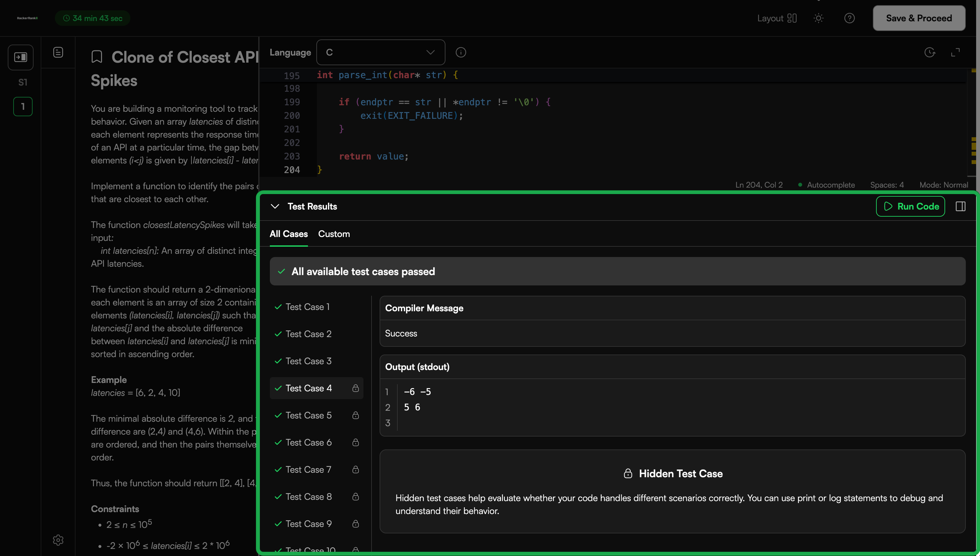Collapse the Test Results chevron
980x556 pixels.
pos(275,206)
